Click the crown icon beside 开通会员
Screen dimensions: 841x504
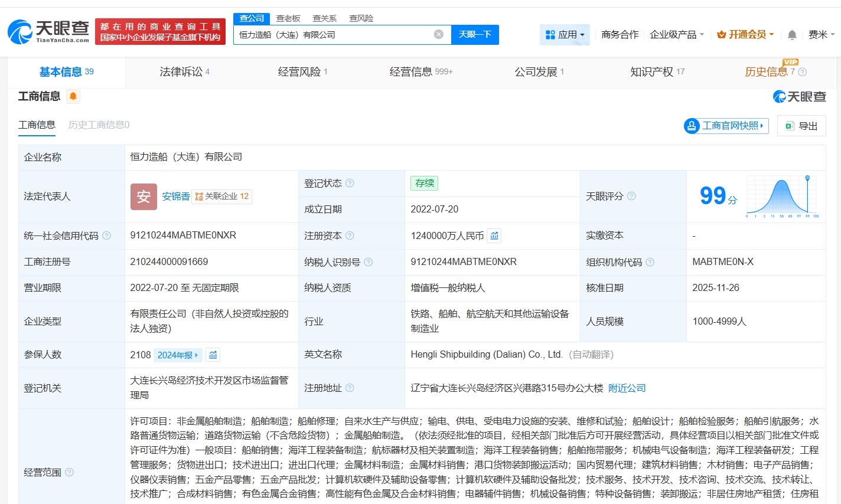(x=721, y=34)
